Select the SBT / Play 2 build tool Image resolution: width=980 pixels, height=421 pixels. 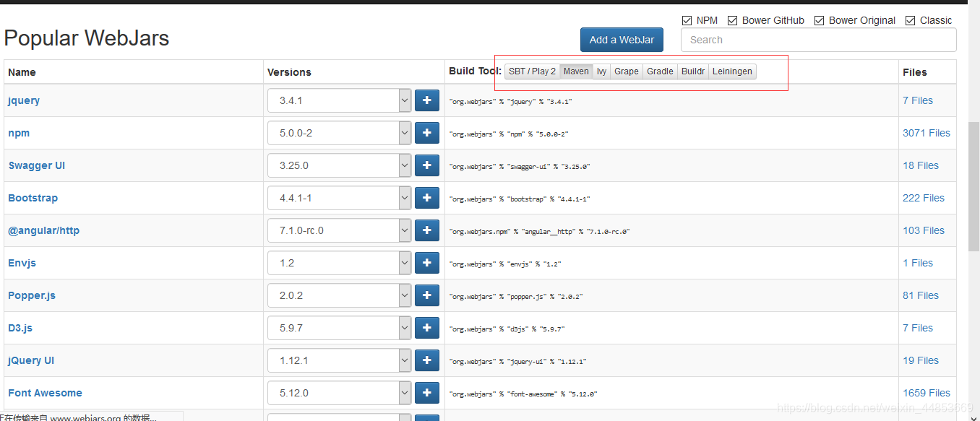532,71
